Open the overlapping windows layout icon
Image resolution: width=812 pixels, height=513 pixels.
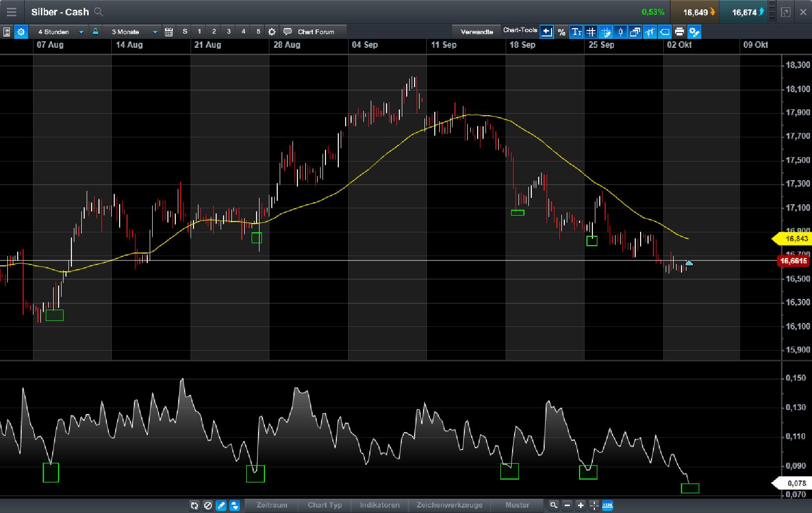(x=635, y=32)
